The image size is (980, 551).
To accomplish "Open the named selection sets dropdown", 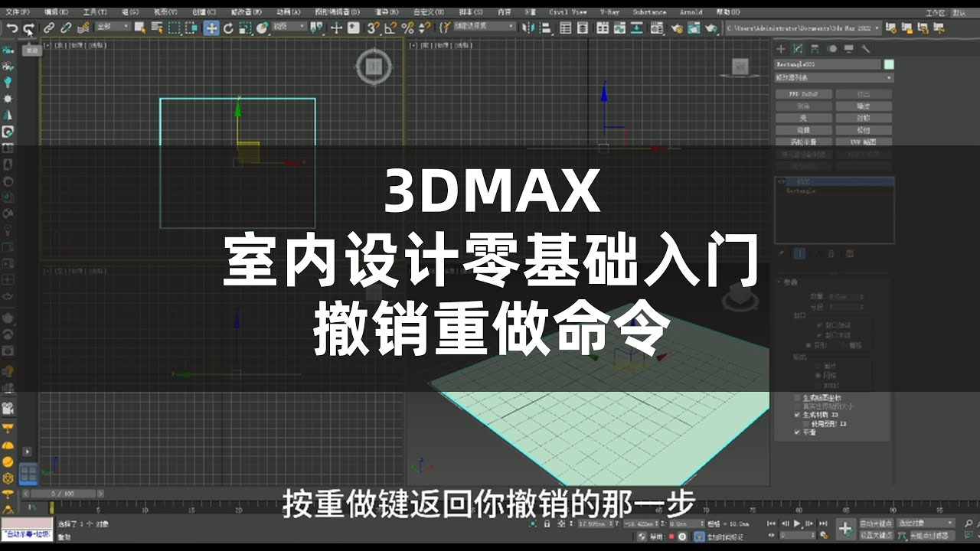I will (x=483, y=27).
